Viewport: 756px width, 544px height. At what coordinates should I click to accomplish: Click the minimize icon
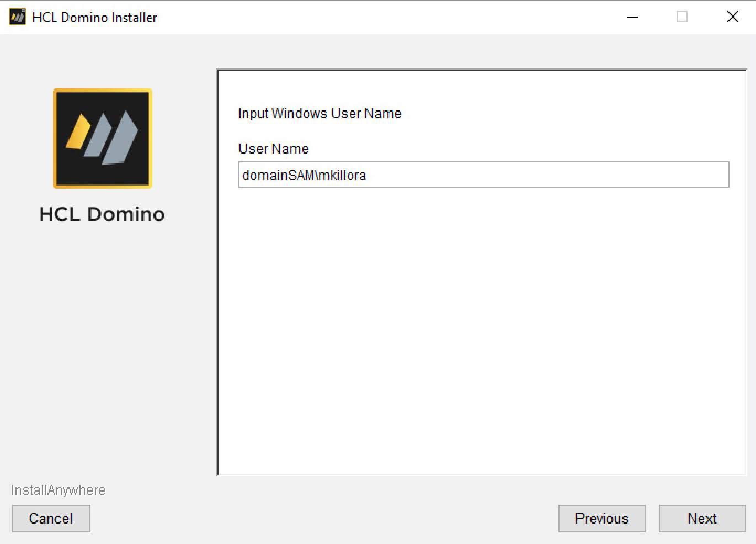632,17
